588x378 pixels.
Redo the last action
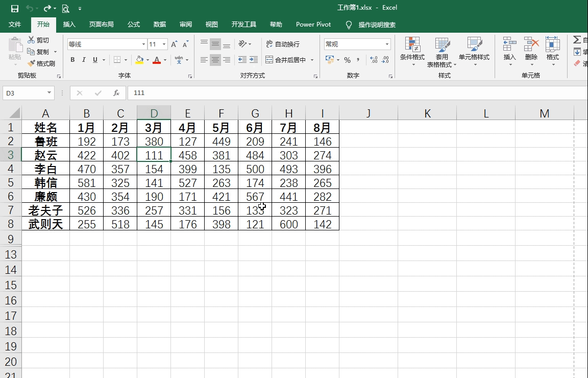point(47,8)
